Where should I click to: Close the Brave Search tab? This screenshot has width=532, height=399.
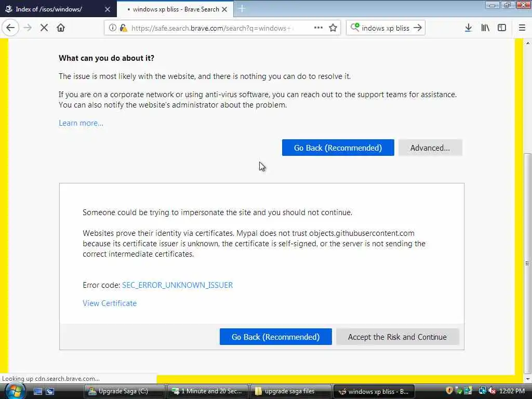click(x=224, y=9)
